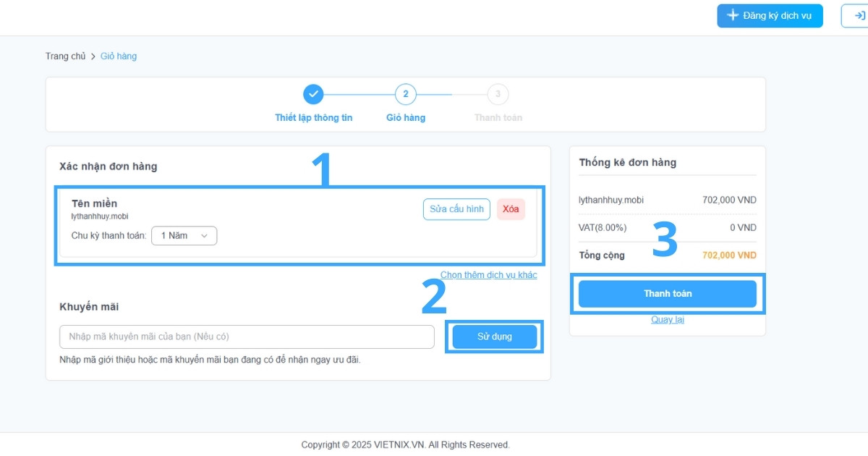Open the Thiết lập thông tin step label
The height and width of the screenshot is (456, 868).
point(313,117)
